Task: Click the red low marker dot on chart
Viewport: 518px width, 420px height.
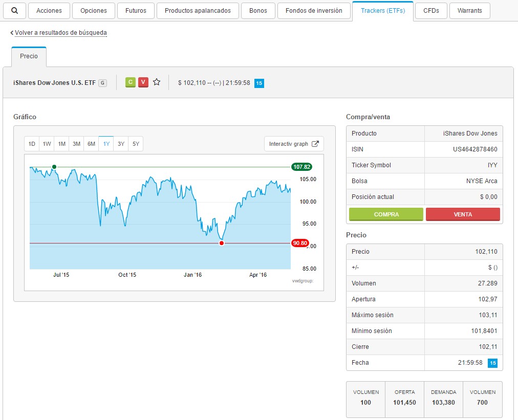Action: point(222,244)
